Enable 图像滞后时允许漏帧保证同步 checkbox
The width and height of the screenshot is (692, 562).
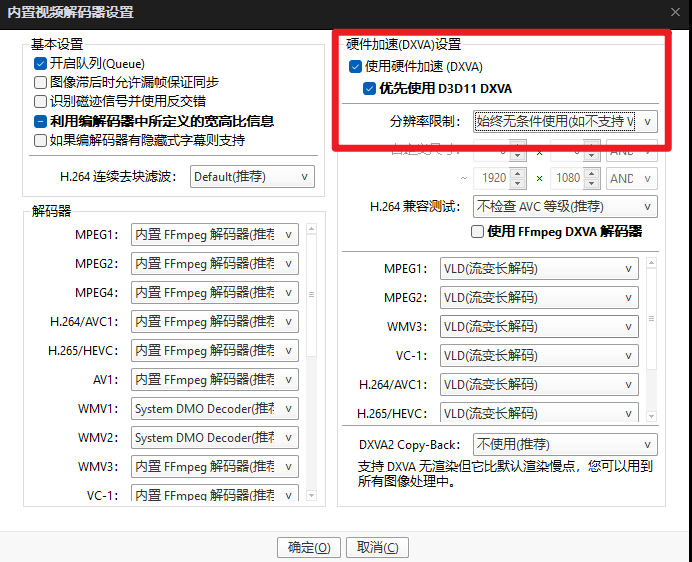(40, 82)
